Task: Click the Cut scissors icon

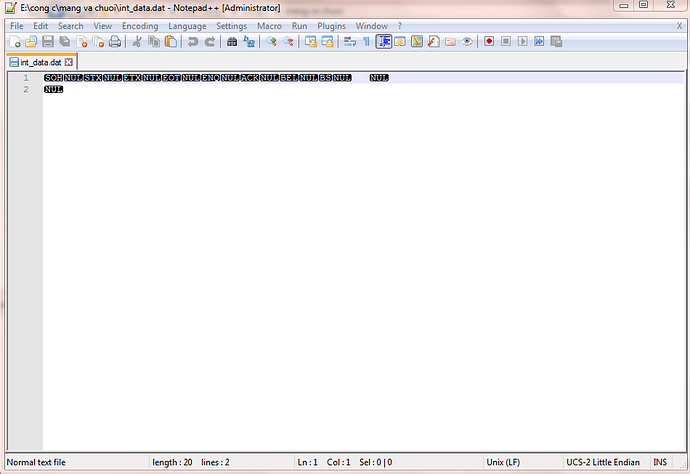Action: tap(138, 42)
